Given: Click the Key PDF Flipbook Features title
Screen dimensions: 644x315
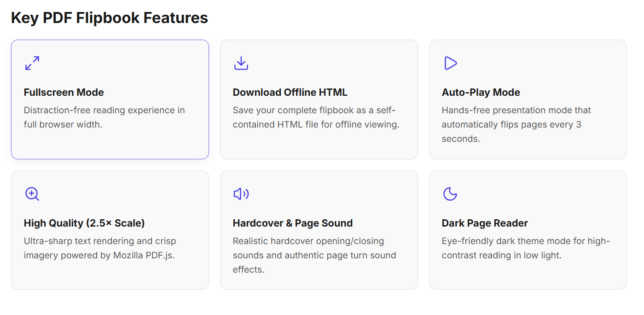Looking at the screenshot, I should click(110, 18).
